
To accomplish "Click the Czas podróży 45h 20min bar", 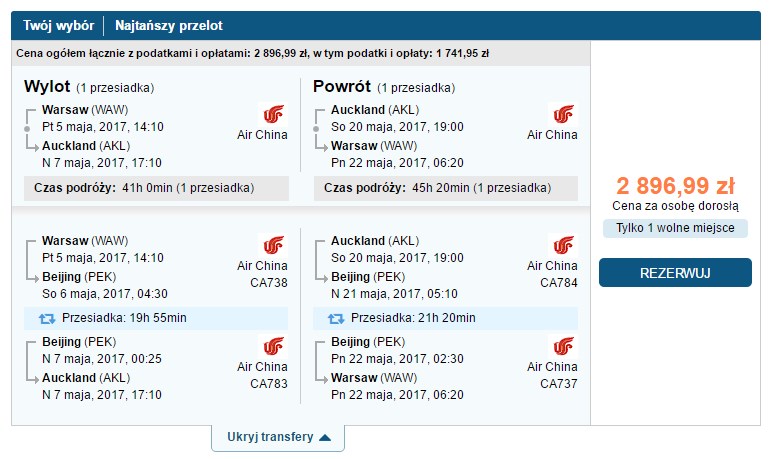I will click(446, 188).
